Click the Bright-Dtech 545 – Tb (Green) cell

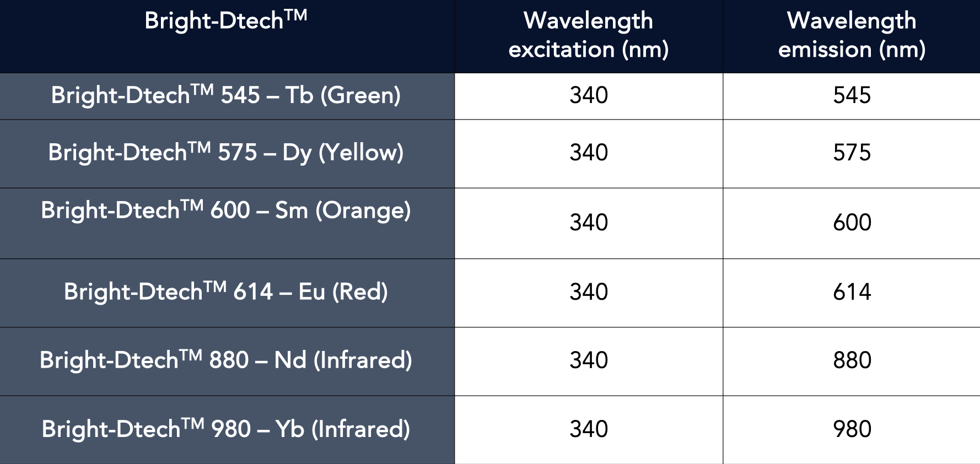pos(226,95)
